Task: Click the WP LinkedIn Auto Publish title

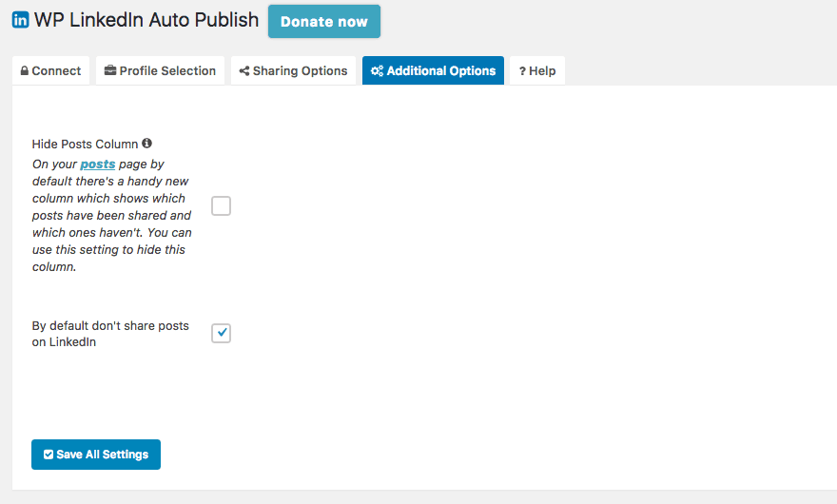Action: click(x=146, y=20)
